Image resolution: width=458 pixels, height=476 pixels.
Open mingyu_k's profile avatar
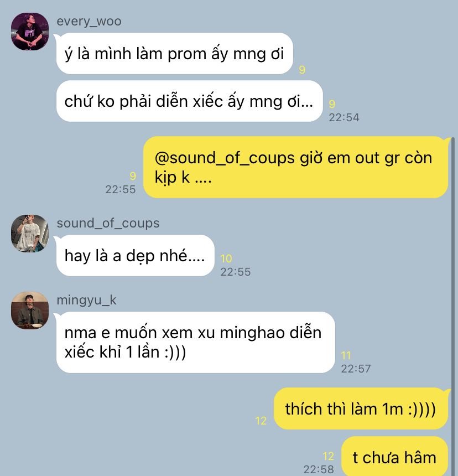30,311
